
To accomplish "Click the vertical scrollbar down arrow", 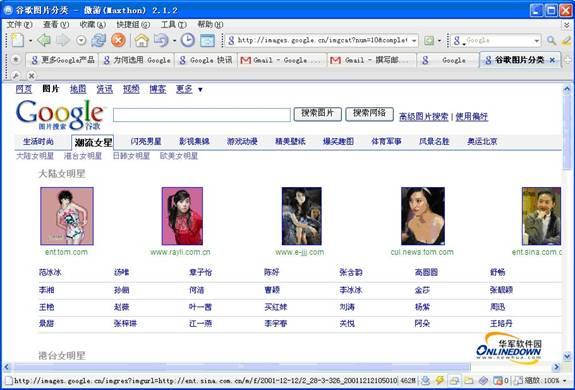I will pyautogui.click(x=567, y=356).
